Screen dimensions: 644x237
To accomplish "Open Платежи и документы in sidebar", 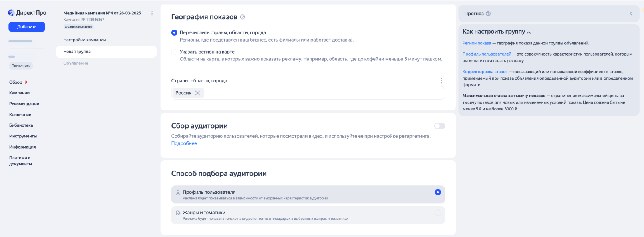I will coord(20,161).
